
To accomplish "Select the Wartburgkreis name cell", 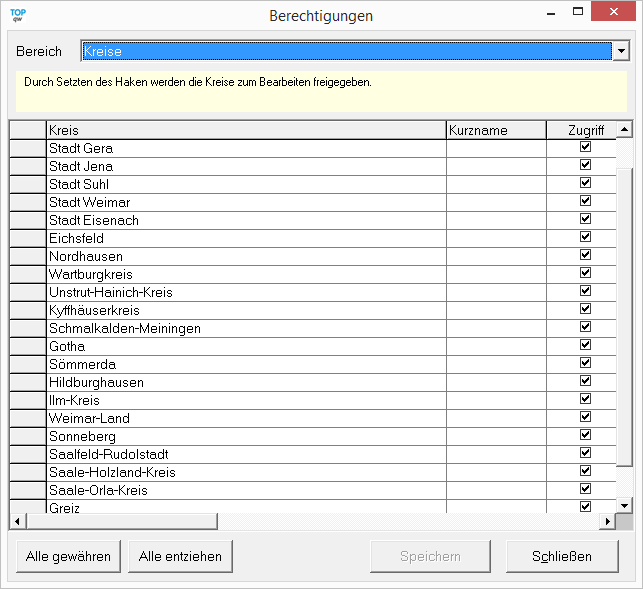I will pos(245,274).
